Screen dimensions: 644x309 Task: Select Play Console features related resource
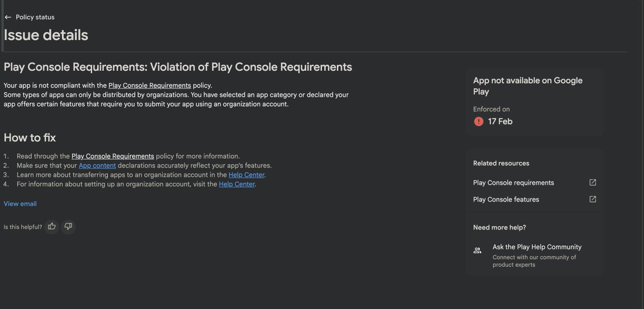(506, 200)
